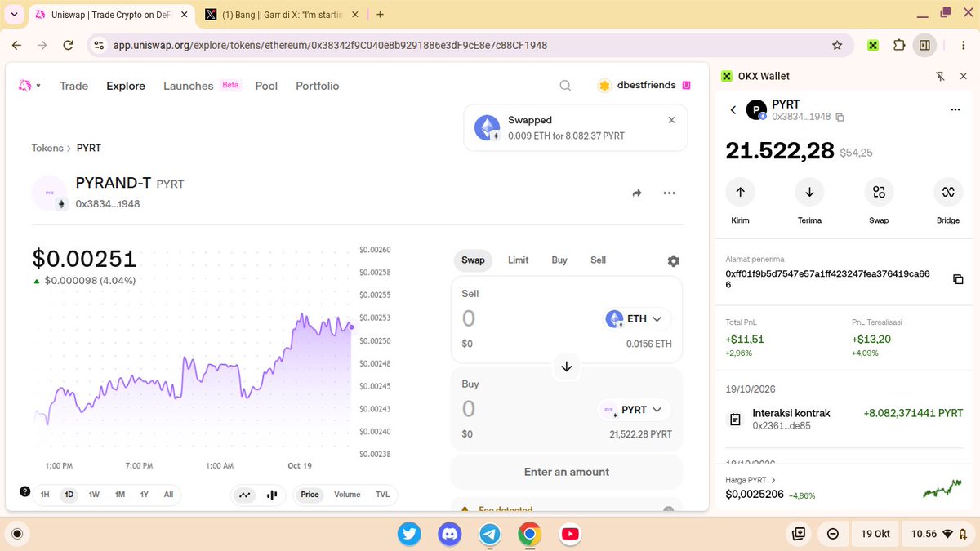This screenshot has height=551, width=980.
Task: Open token page more options menu
Action: tap(670, 193)
